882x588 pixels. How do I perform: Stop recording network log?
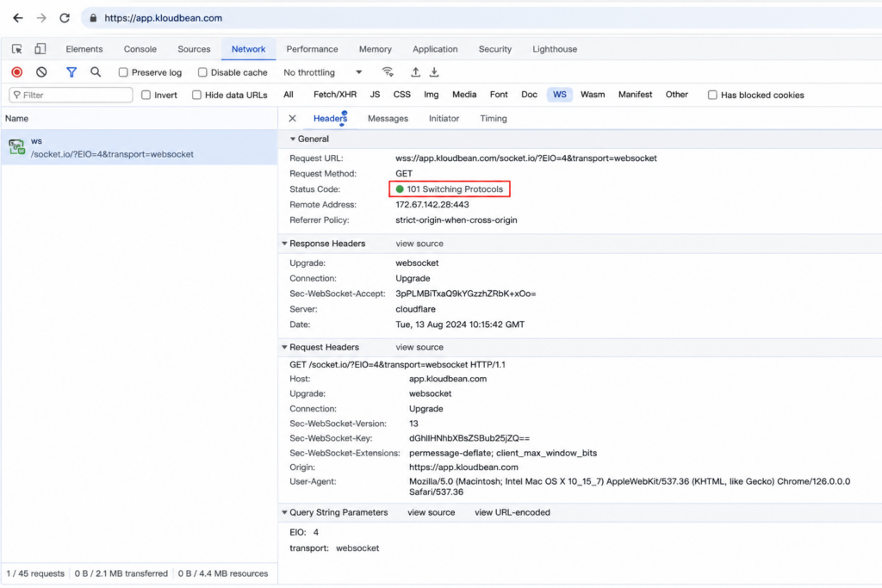tap(17, 72)
